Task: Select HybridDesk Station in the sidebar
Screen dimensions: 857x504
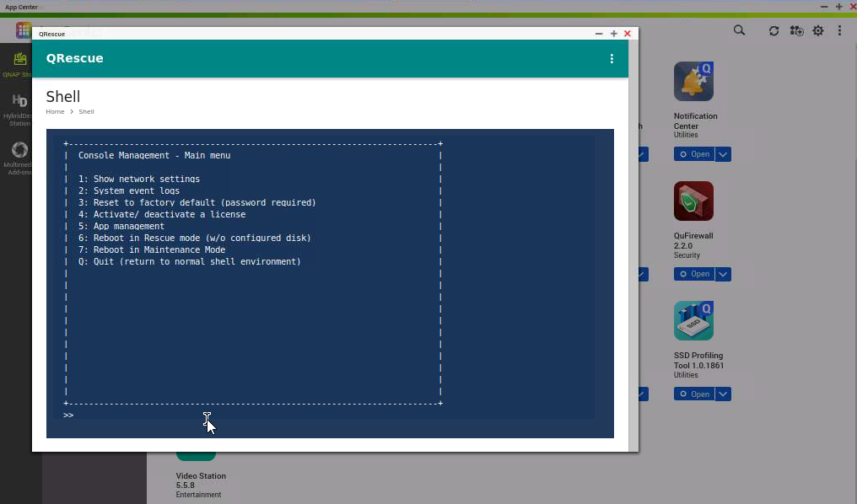Action: click(x=19, y=110)
